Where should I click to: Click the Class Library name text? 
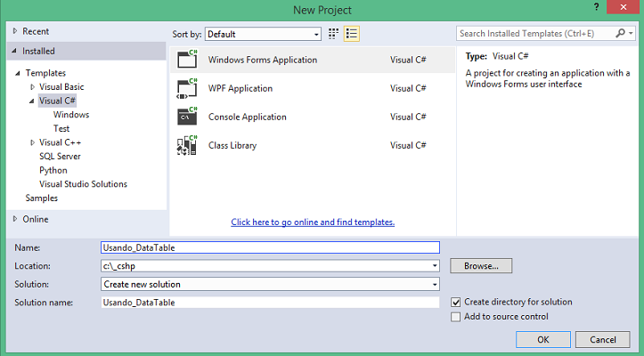[x=232, y=145]
